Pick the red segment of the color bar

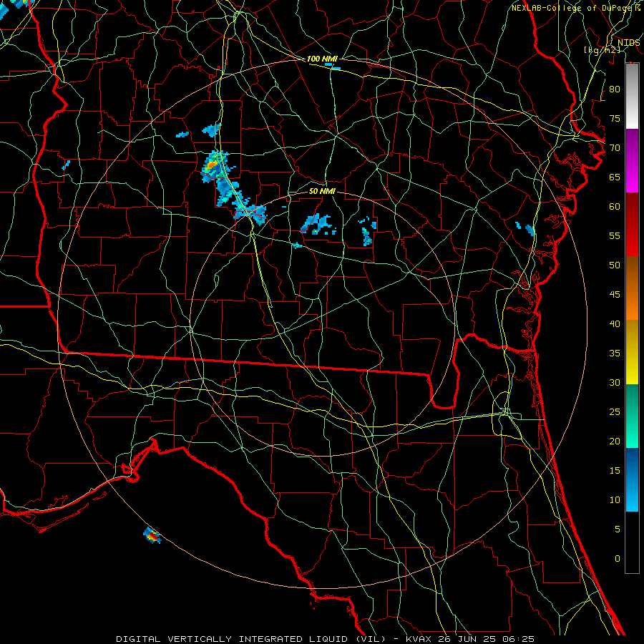(x=632, y=225)
